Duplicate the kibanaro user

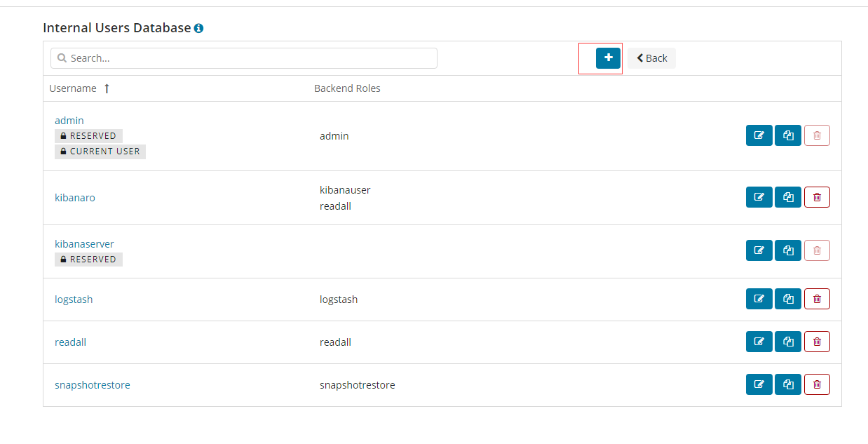[x=788, y=198]
